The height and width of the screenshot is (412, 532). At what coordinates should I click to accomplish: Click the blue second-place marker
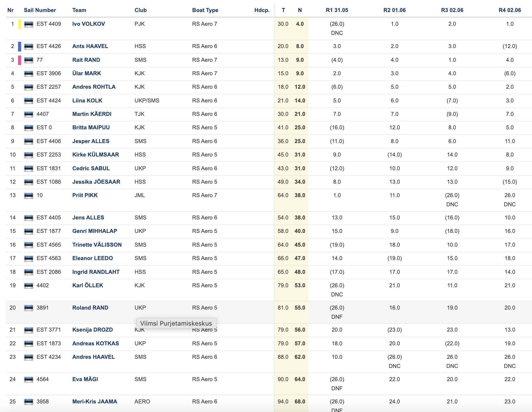pos(19,47)
